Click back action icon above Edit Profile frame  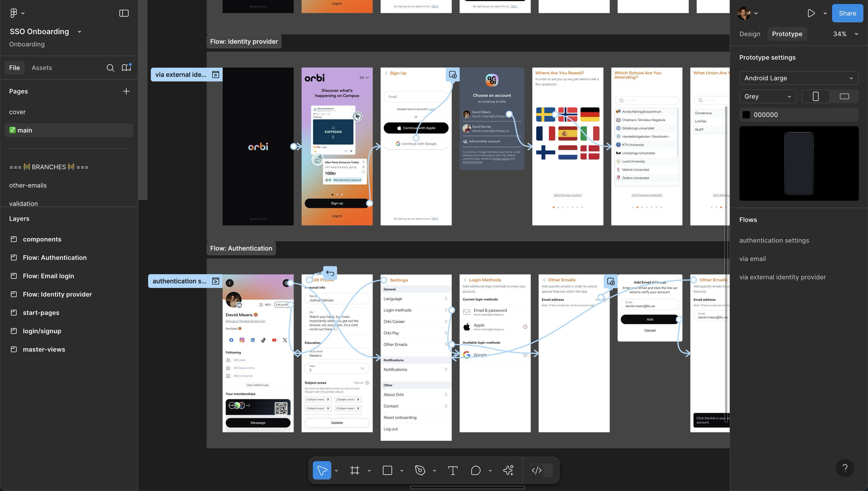tap(330, 273)
